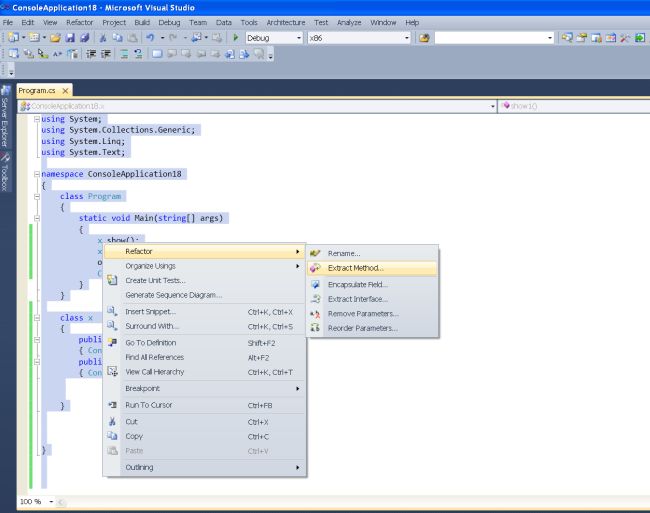
Task: Close the Program.cs tab
Action: point(65,90)
